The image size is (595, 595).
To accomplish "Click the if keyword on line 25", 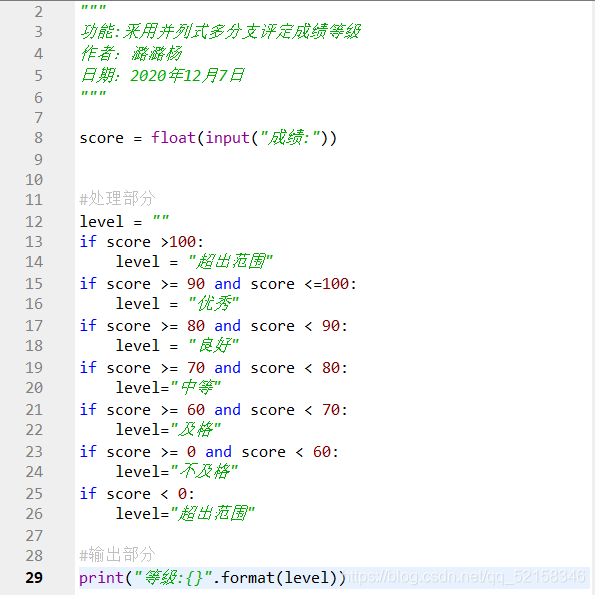I will tap(88, 494).
